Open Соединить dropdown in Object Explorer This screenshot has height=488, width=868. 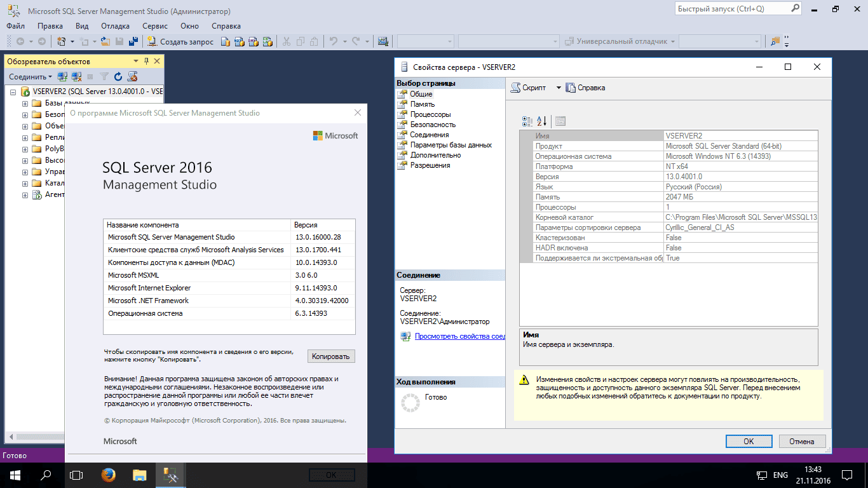pyautogui.click(x=31, y=76)
